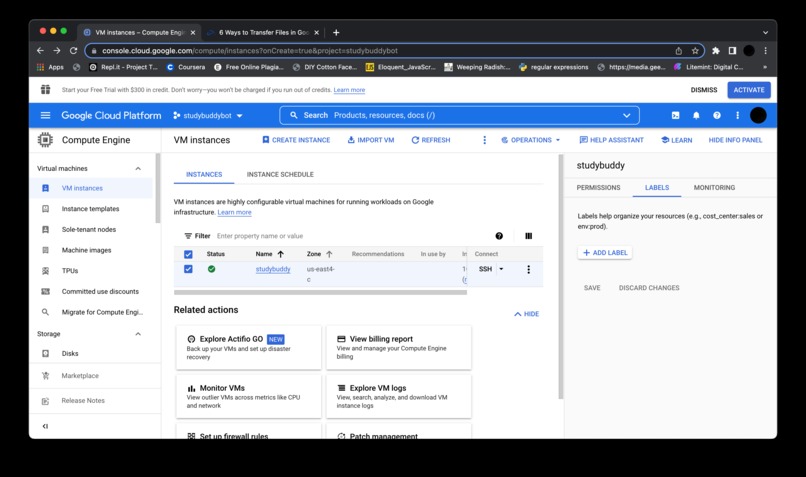Open studybuddy row three-dot actions
The width and height of the screenshot is (806, 477).
click(528, 269)
